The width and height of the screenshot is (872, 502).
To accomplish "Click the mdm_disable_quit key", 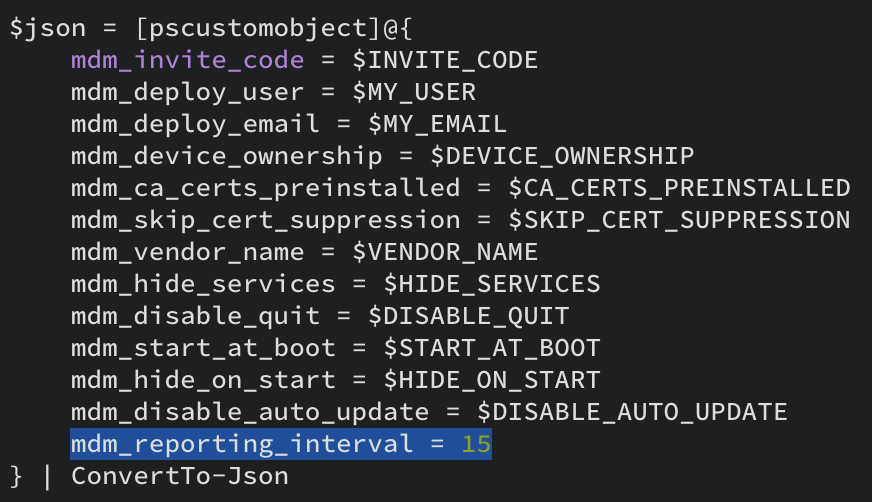I will [x=195, y=316].
